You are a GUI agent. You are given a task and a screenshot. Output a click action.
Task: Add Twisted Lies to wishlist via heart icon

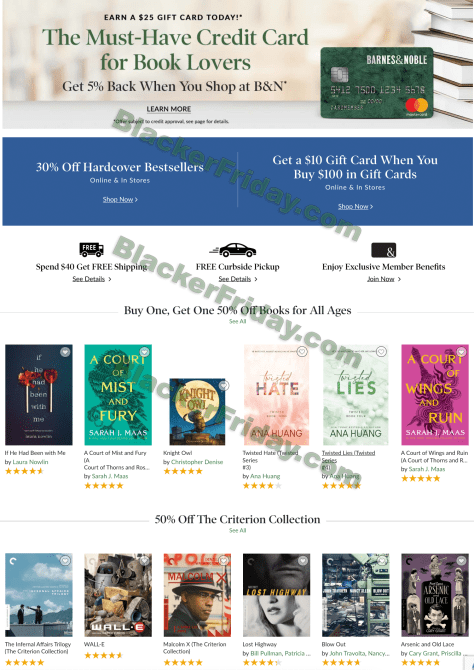[381, 352]
